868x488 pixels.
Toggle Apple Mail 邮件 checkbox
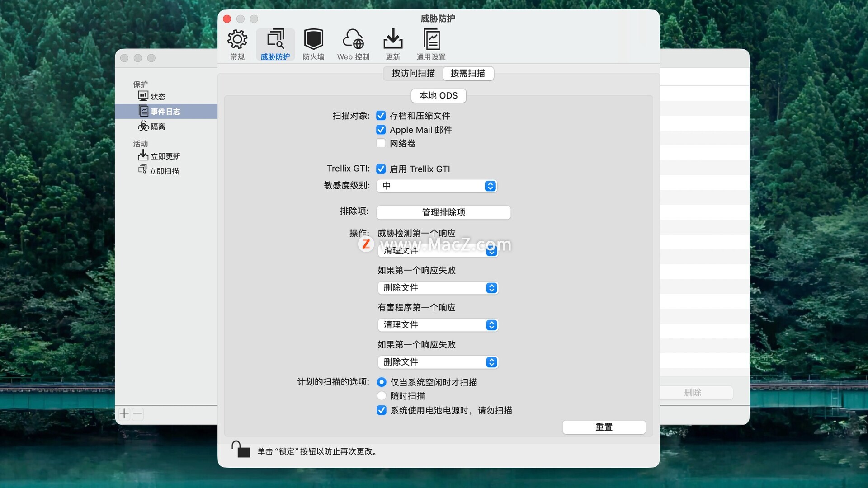[381, 130]
